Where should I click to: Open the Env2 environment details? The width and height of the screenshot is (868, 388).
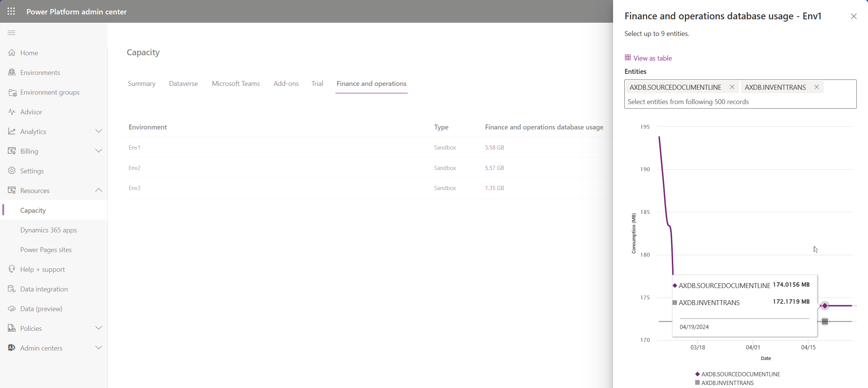tap(135, 168)
